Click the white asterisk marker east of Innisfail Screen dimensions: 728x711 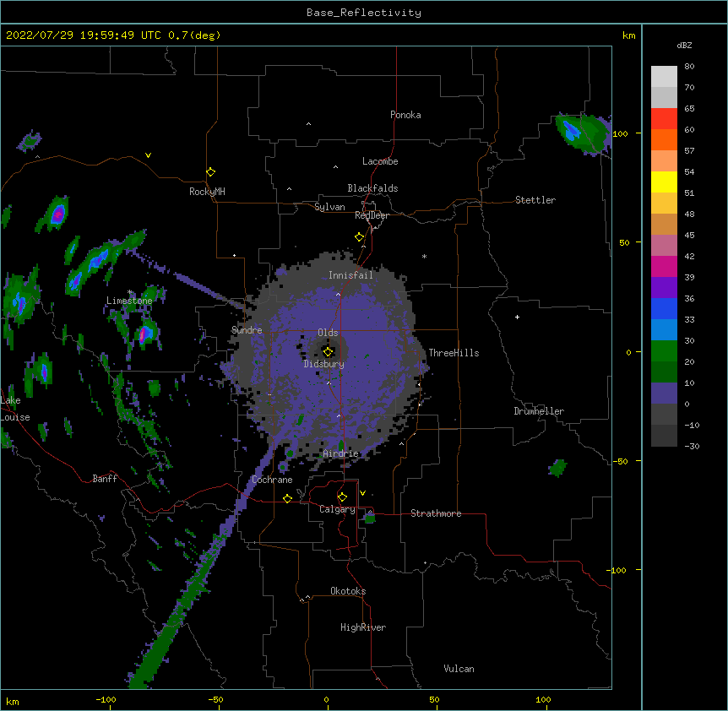coord(424,256)
